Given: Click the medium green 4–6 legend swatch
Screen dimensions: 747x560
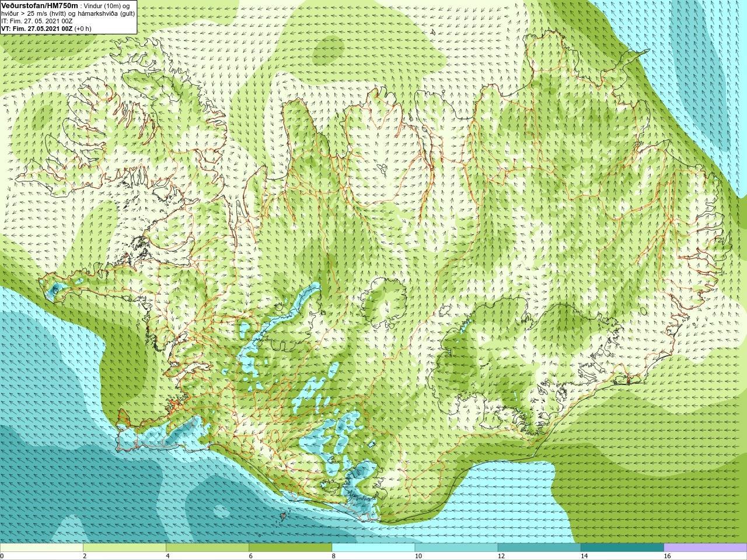Looking at the screenshot, I should coord(207,548).
